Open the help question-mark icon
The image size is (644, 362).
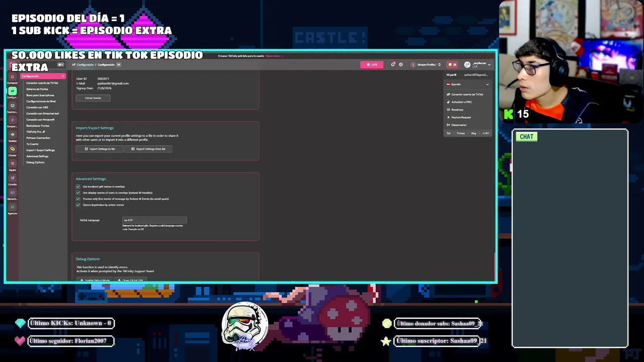pyautogui.click(x=400, y=64)
